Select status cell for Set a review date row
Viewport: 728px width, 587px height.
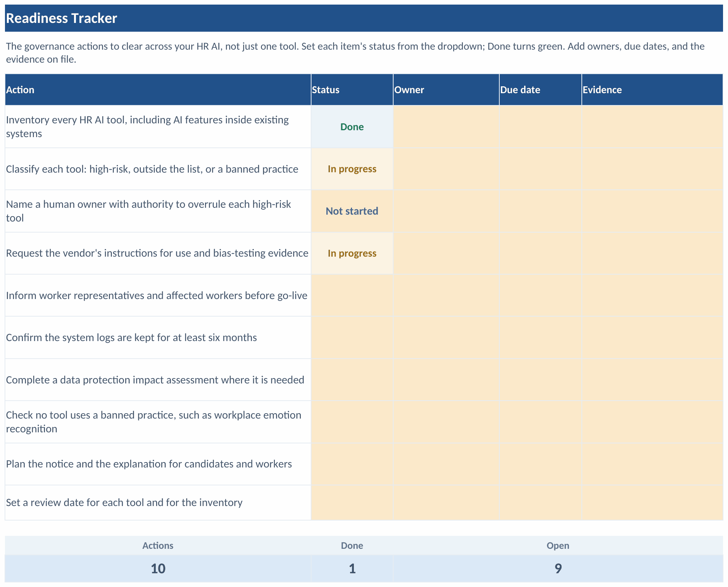(352, 503)
